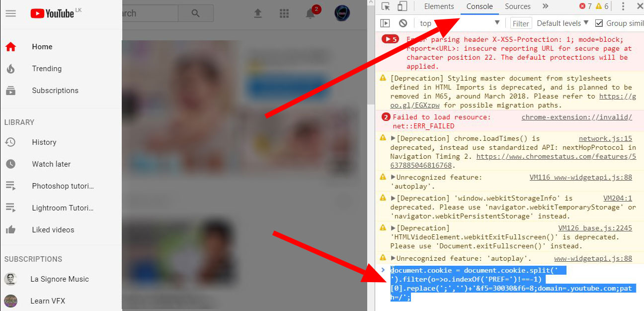Open the Default levels dropdown
The image size is (644, 311).
[x=563, y=23]
